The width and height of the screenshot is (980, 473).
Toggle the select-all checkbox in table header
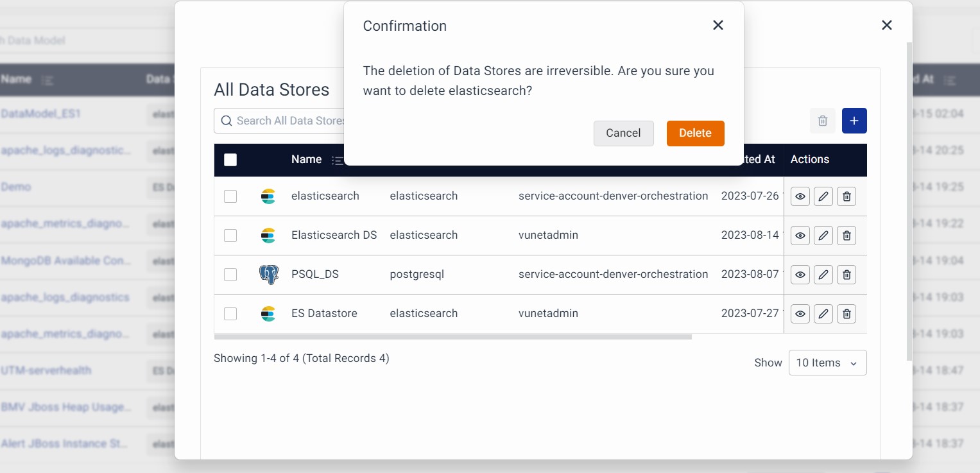pyautogui.click(x=230, y=160)
